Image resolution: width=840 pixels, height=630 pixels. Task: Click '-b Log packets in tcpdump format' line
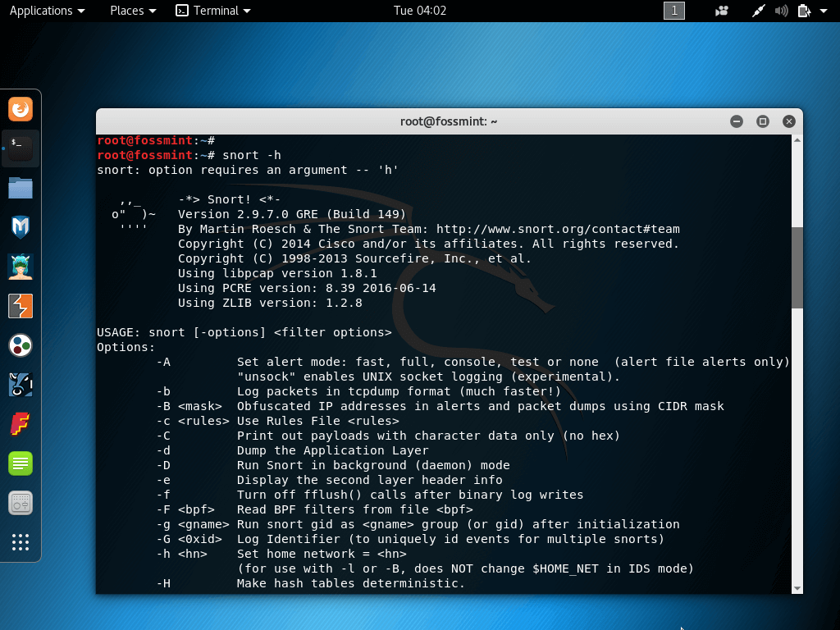click(x=358, y=391)
